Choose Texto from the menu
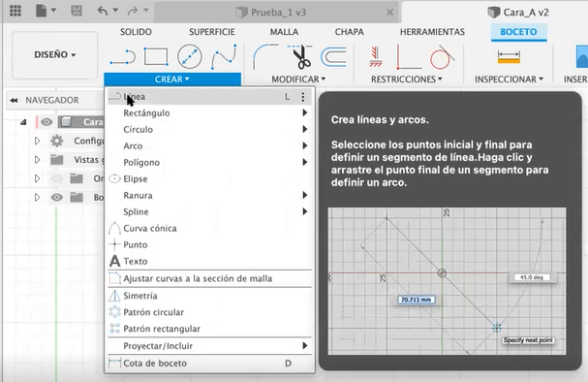The width and height of the screenshot is (588, 382). 210,261
